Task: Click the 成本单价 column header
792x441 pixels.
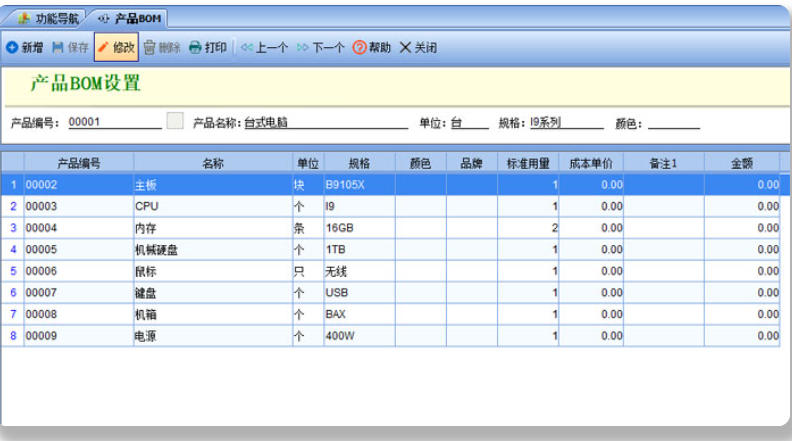Action: [x=591, y=163]
